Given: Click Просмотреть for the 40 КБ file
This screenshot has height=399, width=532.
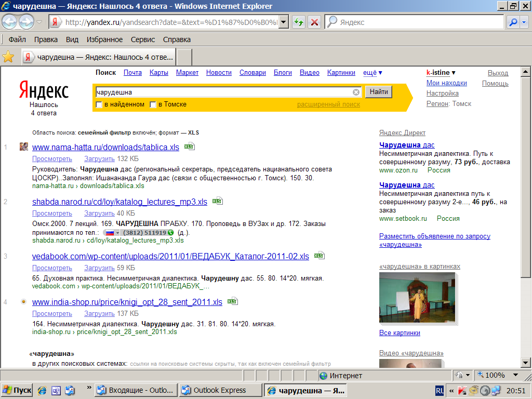Looking at the screenshot, I should 52,214.
